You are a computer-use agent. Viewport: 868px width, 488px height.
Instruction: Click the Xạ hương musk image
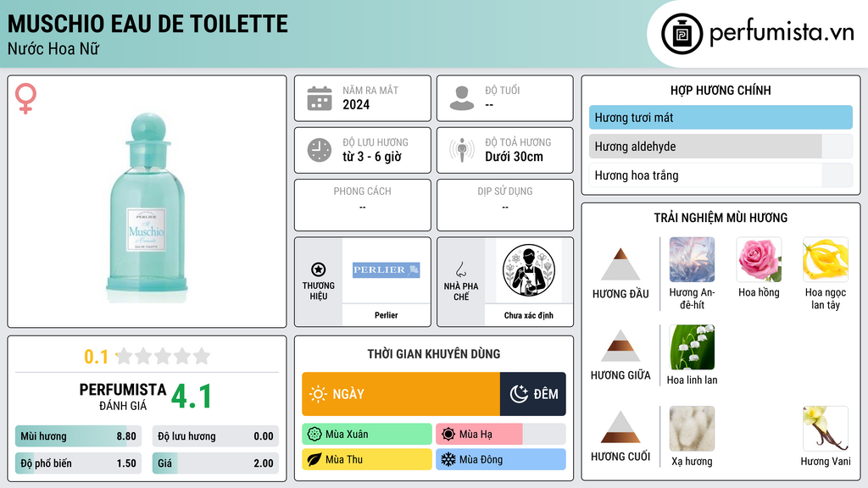click(x=692, y=429)
